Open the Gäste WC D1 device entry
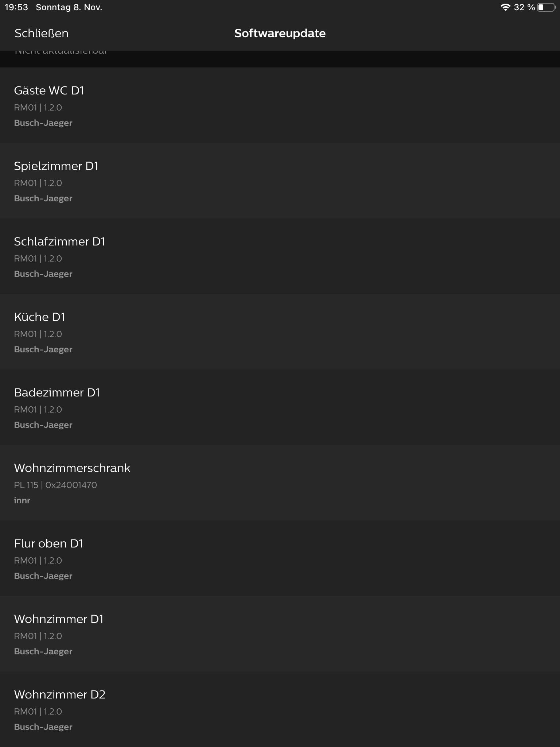This screenshot has height=747, width=560. (x=280, y=105)
